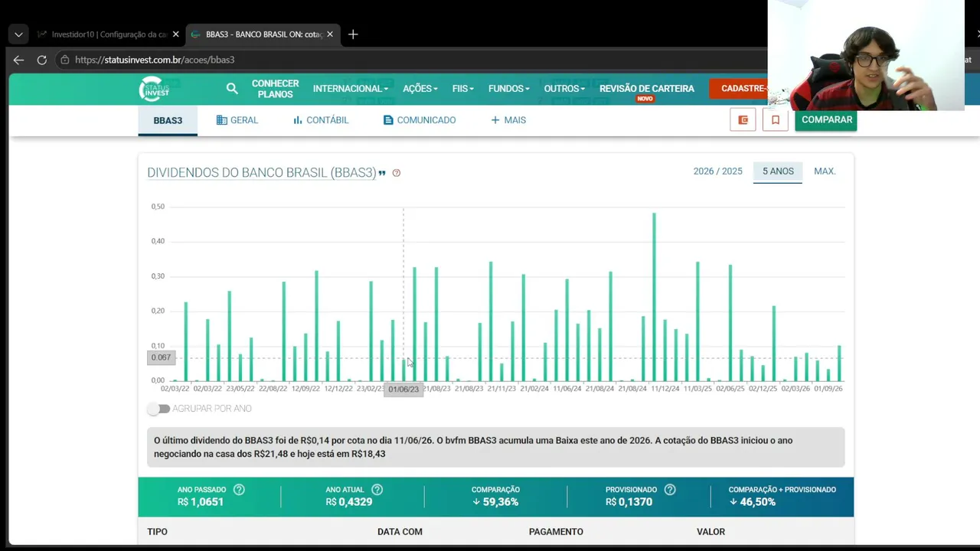
Task: Click the wallet icon button beside the bookmark
Action: pyautogui.click(x=743, y=120)
